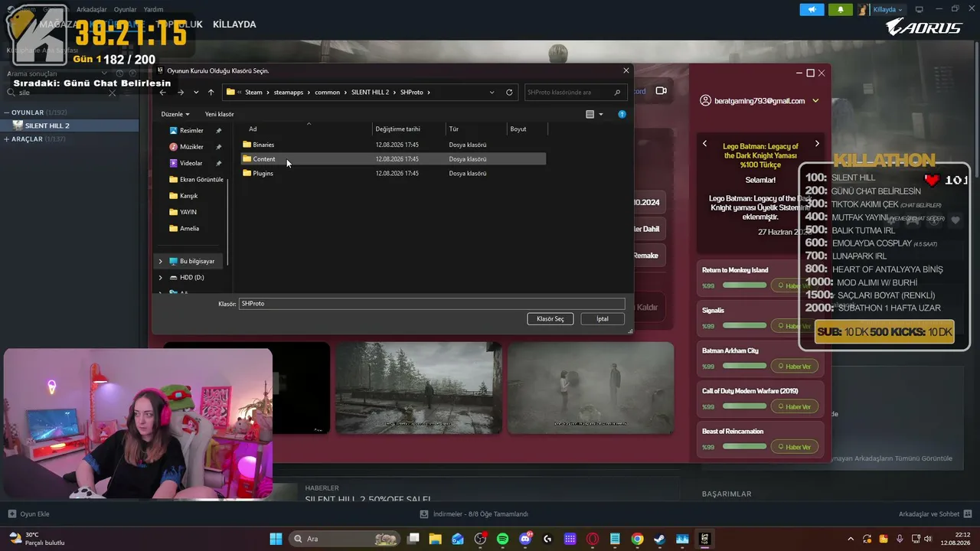Viewport: 980px width, 551px height.
Task: Open Videolar in the navigation pane
Action: 191,163
